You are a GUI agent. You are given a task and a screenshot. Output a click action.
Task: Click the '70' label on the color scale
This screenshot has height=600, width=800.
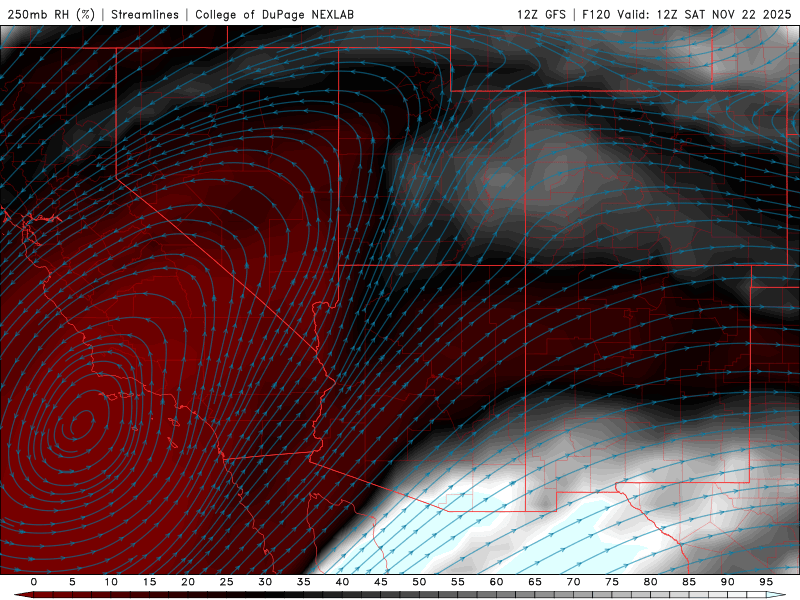click(x=573, y=582)
